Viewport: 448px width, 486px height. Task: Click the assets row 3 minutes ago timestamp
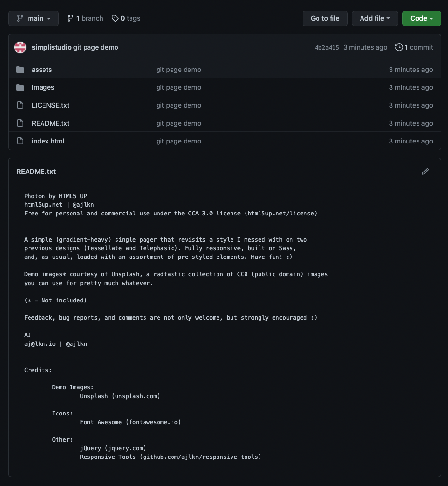pyautogui.click(x=411, y=70)
